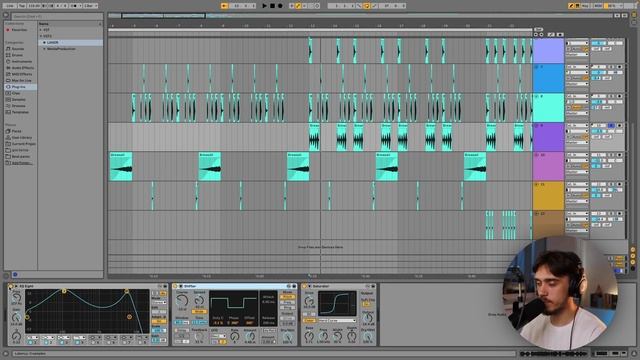This screenshot has height=360, width=640.
Task: Select the Drums browser category
Action: click(17, 55)
